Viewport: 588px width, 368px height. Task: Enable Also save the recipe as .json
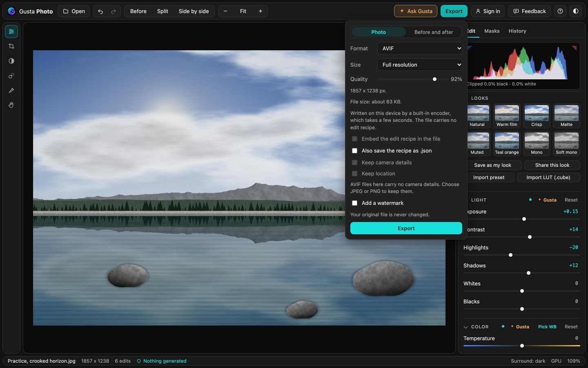click(x=354, y=151)
